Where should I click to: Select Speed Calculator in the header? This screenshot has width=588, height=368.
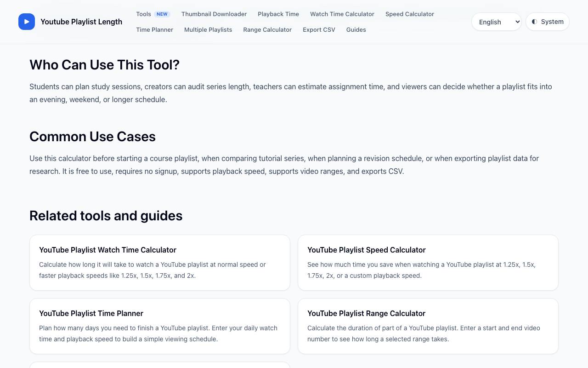[410, 14]
